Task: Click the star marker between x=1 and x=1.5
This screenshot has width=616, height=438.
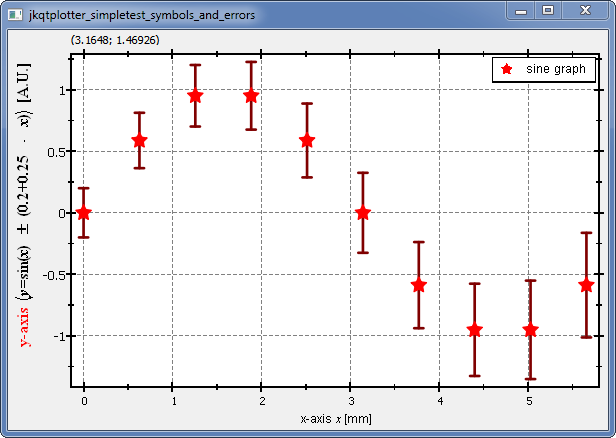Action: click(x=196, y=96)
